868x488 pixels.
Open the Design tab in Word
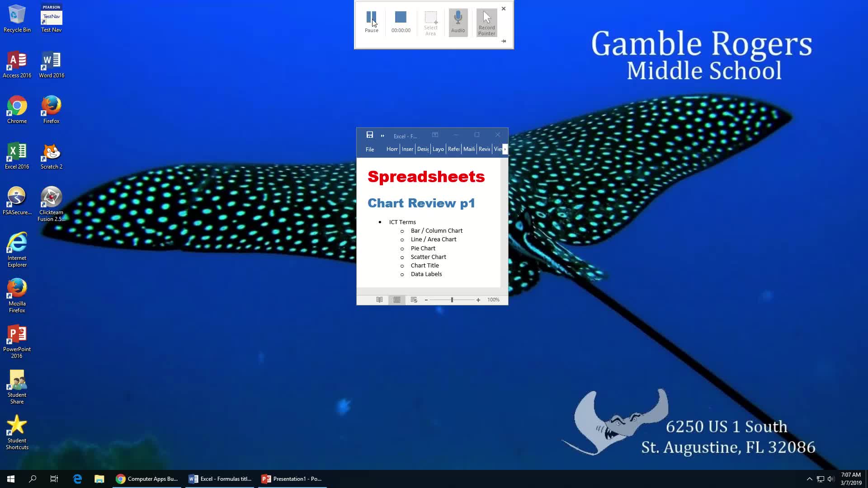423,149
